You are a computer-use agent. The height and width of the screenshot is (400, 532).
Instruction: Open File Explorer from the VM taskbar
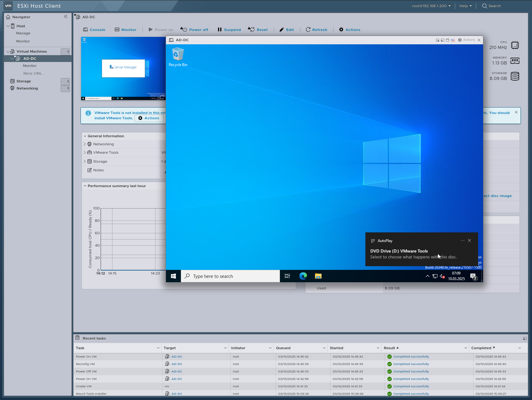pos(318,276)
